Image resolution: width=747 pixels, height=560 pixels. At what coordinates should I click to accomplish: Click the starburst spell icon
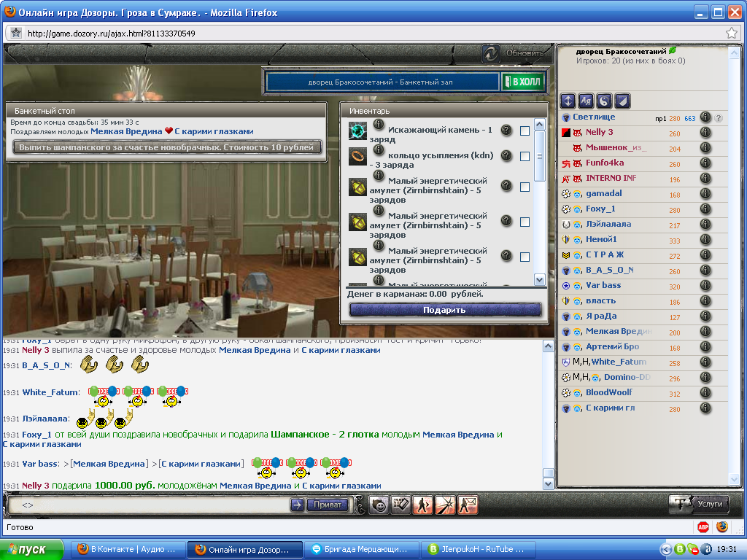point(446,505)
